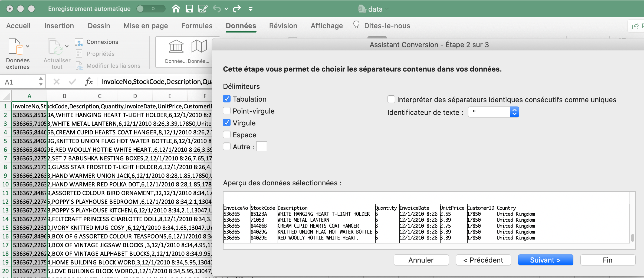Proceed with the Suivant button

(x=546, y=260)
